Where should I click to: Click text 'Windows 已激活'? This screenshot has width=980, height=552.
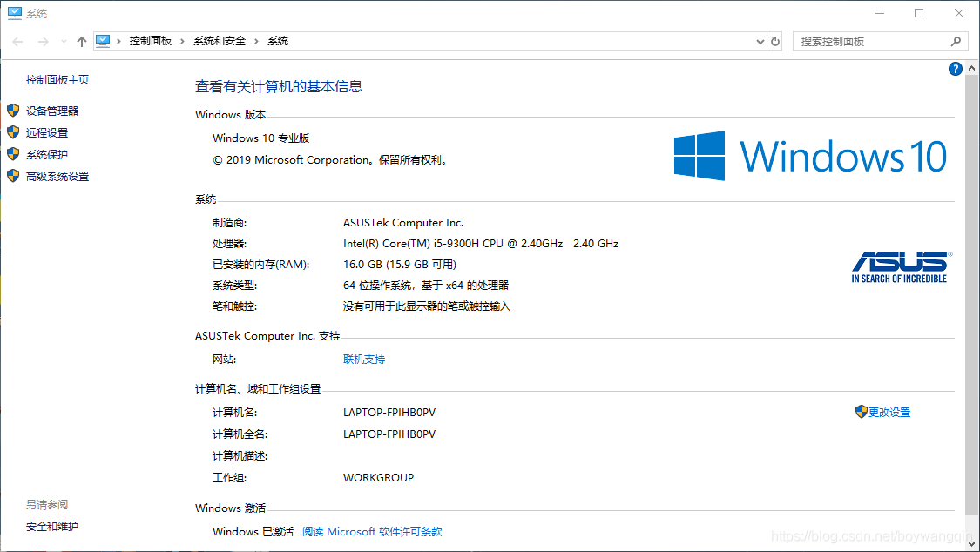[x=253, y=532]
